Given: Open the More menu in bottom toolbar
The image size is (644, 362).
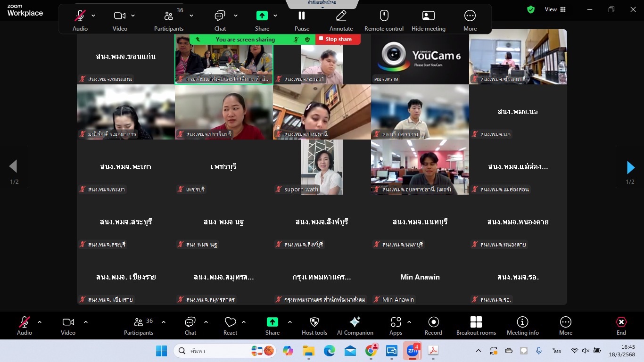Looking at the screenshot, I should (x=565, y=322).
